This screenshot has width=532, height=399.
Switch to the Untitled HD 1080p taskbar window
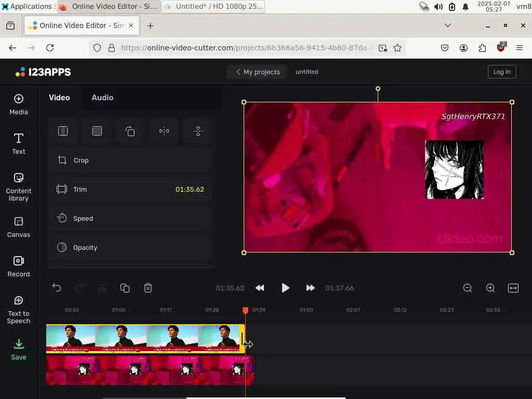click(214, 6)
